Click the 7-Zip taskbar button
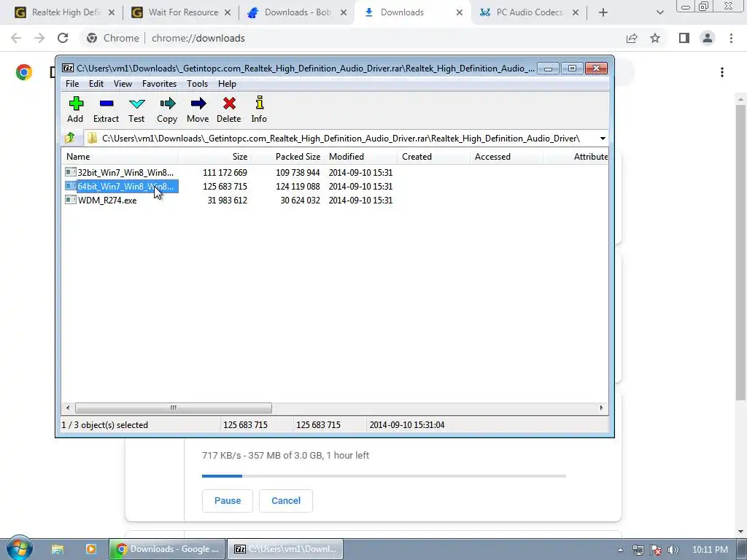The width and height of the screenshot is (747, 560). (x=285, y=549)
